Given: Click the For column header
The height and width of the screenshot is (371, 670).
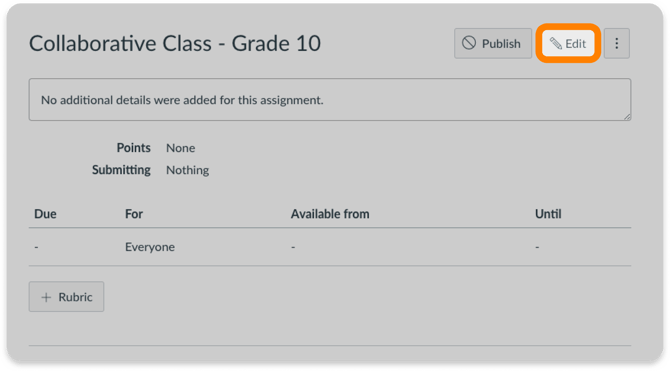Looking at the screenshot, I should tap(134, 214).
